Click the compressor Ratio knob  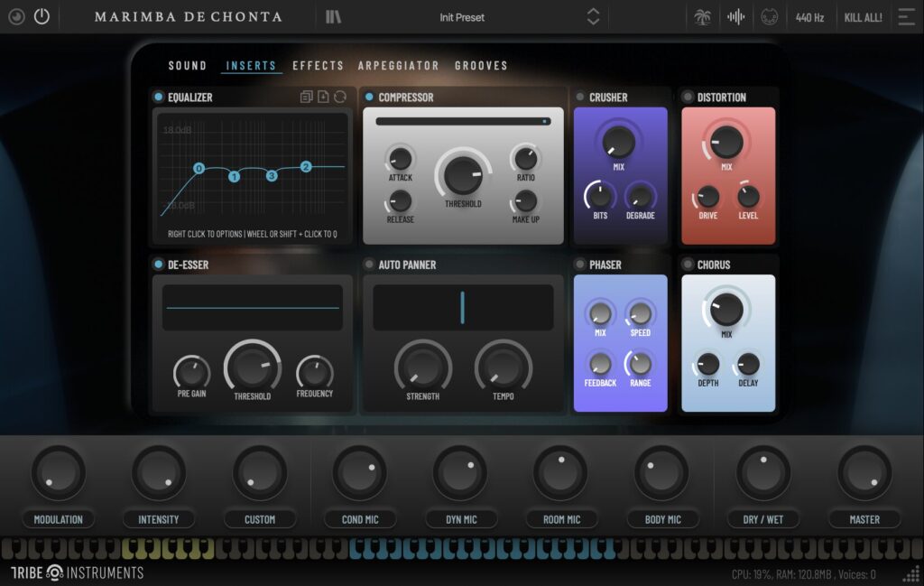point(525,159)
